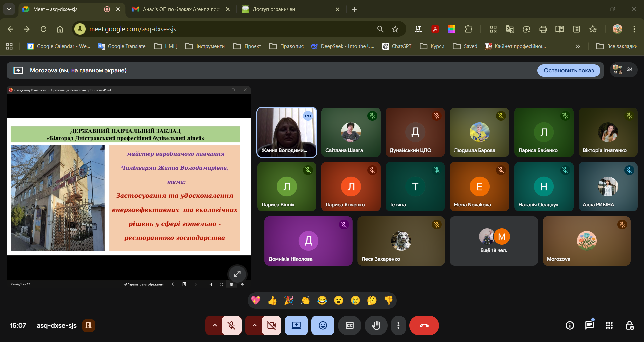Send the thumbs up reaction
The height and width of the screenshot is (342, 644).
tap(272, 300)
